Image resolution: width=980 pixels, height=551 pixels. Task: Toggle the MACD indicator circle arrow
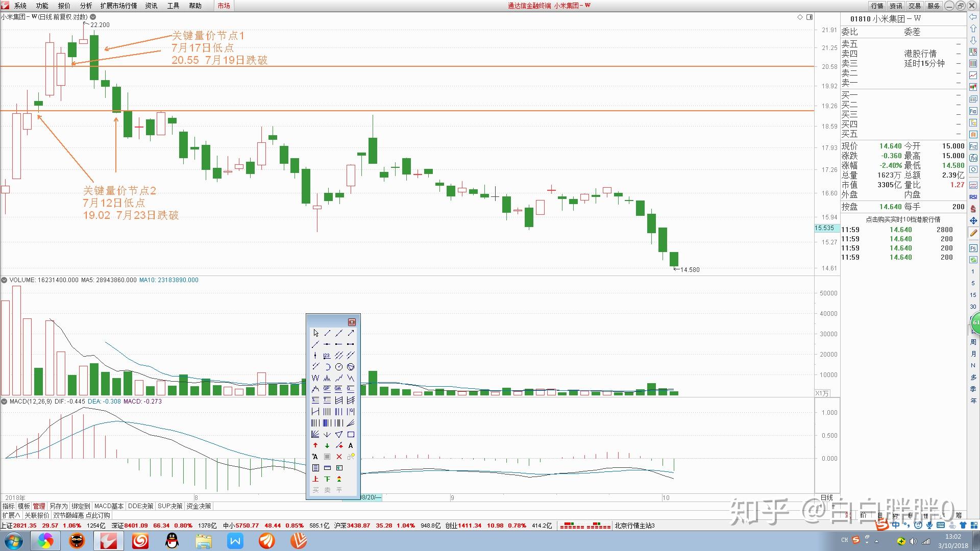[4, 402]
